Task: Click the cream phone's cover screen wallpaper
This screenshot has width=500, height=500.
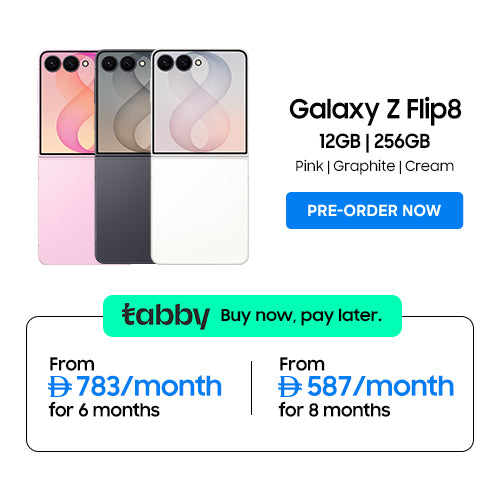Action: [x=200, y=102]
